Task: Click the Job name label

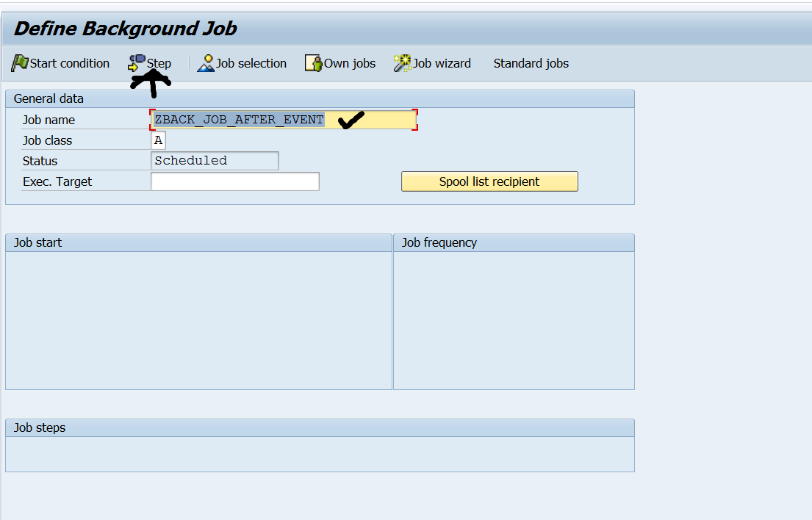Action: coord(48,120)
